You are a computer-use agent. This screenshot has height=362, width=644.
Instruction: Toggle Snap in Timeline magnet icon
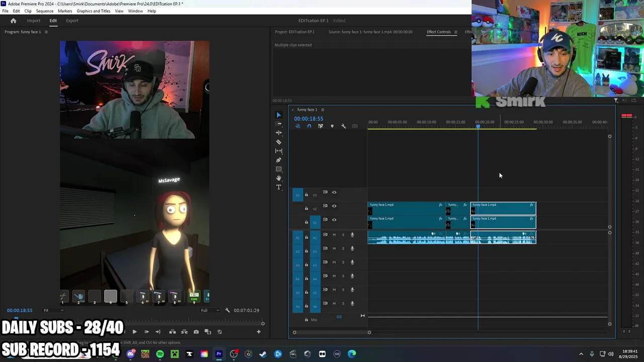(309, 126)
